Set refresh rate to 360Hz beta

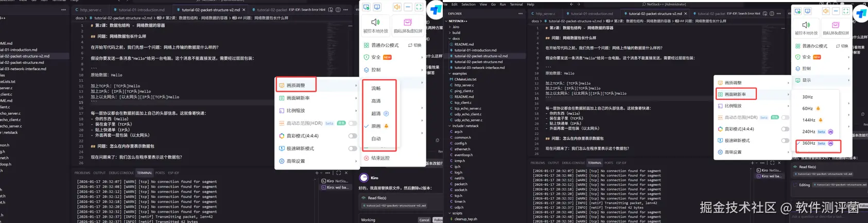[x=817, y=143]
